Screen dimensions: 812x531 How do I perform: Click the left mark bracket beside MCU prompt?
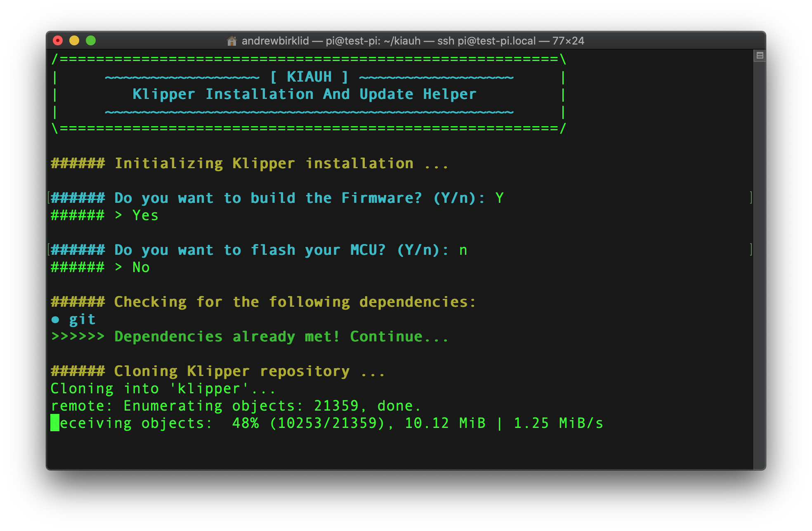coord(49,250)
